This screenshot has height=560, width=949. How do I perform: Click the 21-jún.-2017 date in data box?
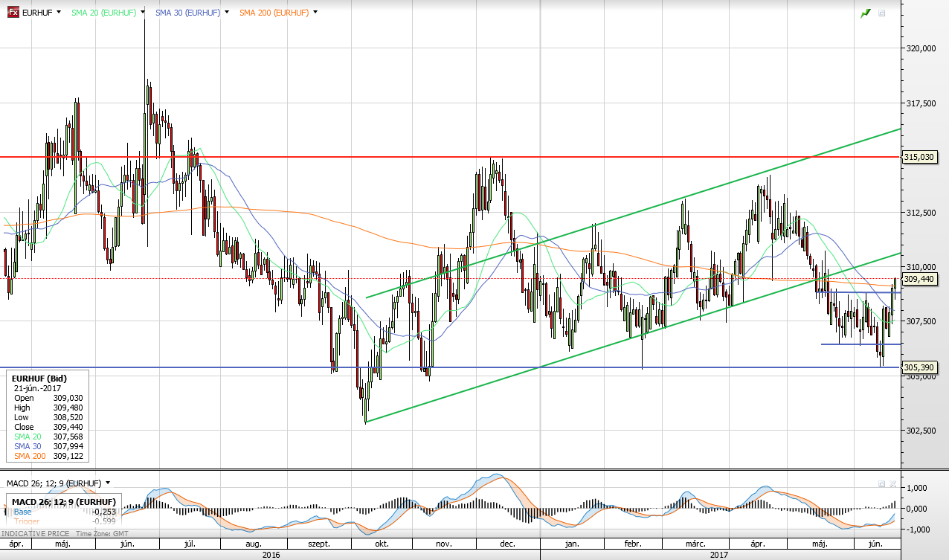37,388
